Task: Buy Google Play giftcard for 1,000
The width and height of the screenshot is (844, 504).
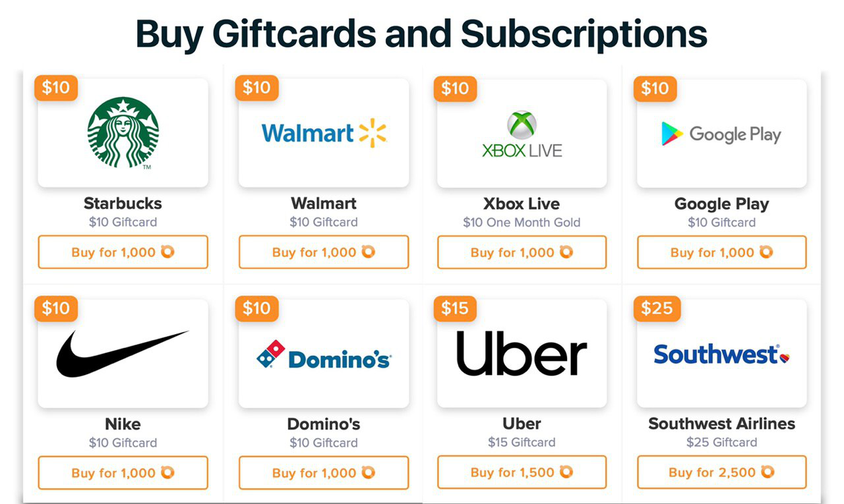Action: 721,252
